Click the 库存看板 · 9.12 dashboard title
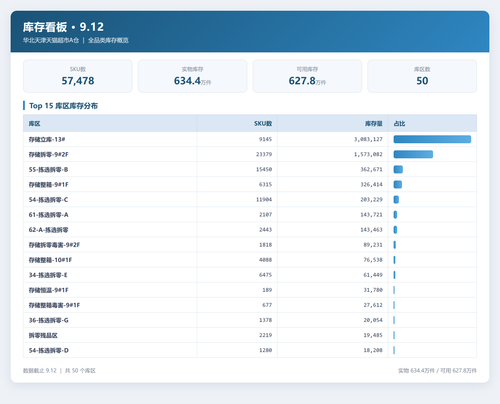500x404 pixels. point(63,27)
